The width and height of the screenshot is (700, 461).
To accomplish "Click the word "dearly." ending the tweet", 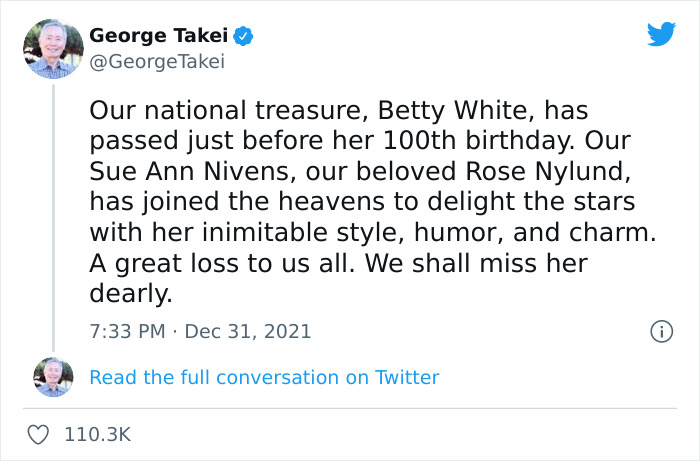I will click(x=131, y=294).
